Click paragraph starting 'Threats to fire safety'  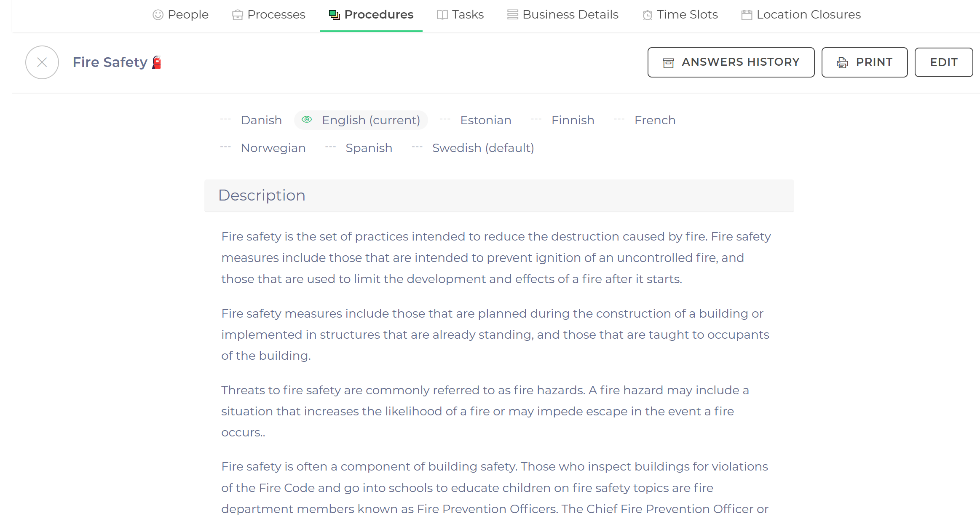[x=485, y=411]
